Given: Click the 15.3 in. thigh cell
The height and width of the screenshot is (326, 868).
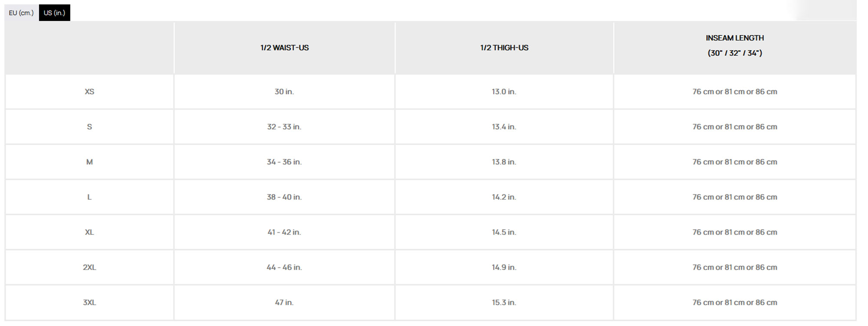Looking at the screenshot, I should [x=504, y=303].
